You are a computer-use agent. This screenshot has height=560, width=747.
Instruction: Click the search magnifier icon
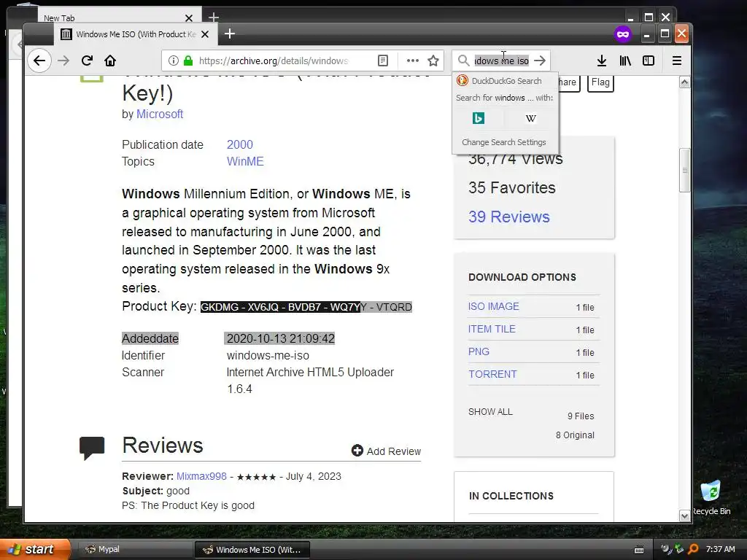click(x=463, y=61)
